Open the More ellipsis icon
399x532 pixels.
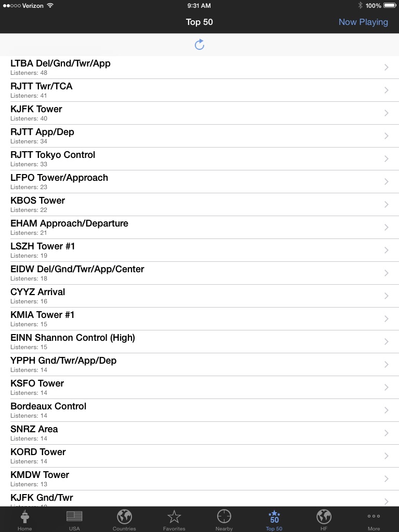coord(374,516)
